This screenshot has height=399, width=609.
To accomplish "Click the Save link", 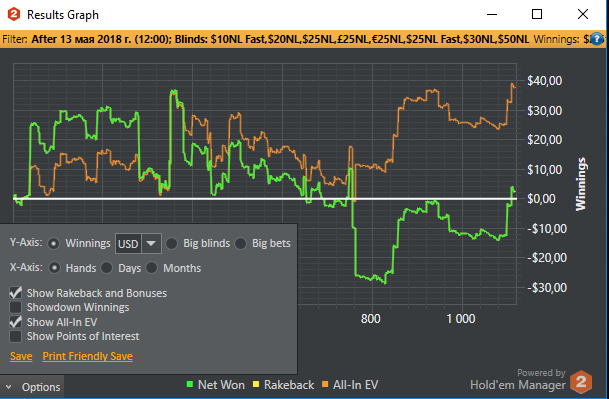I will pyautogui.click(x=21, y=356).
